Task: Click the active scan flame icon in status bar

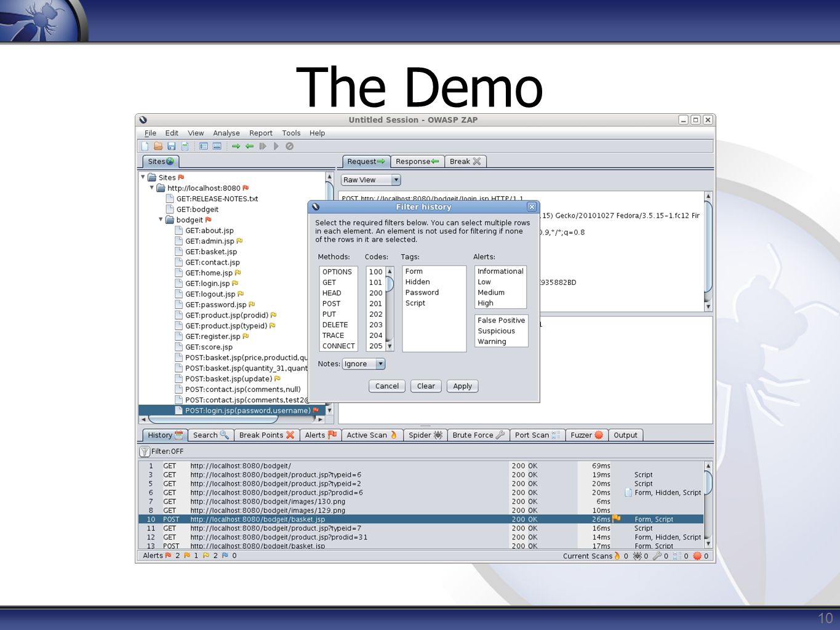Action: click(617, 556)
